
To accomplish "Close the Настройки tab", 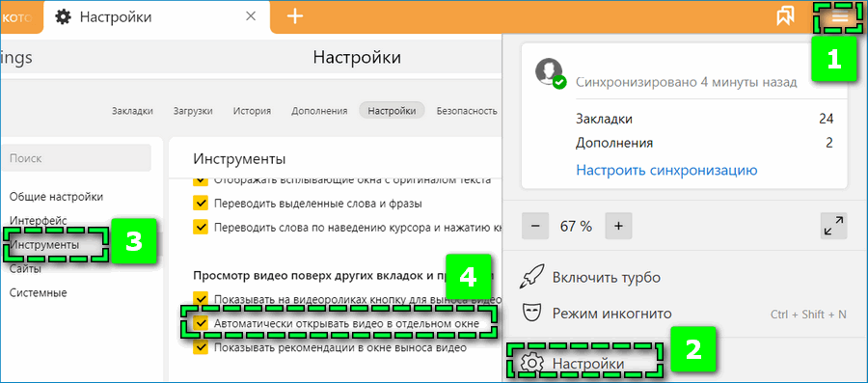I will (x=250, y=16).
